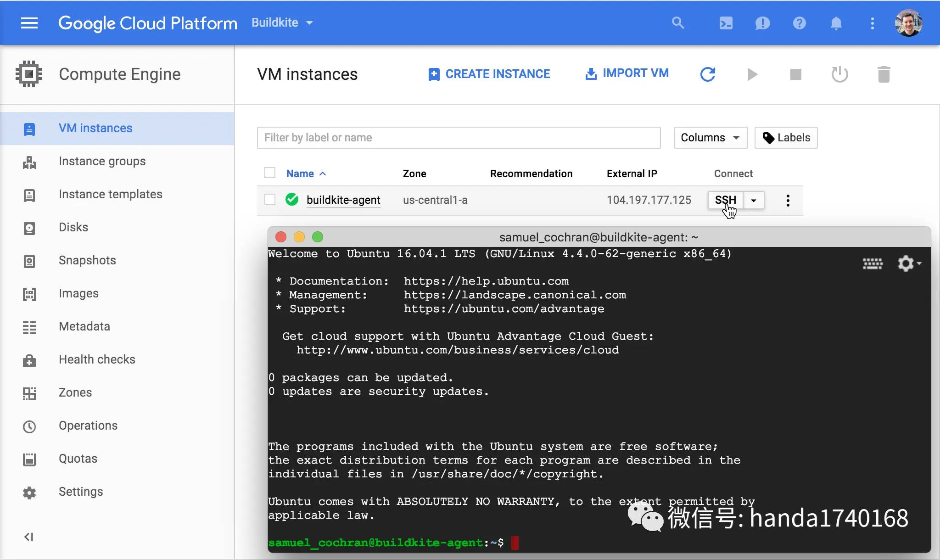Image resolution: width=940 pixels, height=560 pixels.
Task: Click the start instance play icon
Action: (752, 74)
